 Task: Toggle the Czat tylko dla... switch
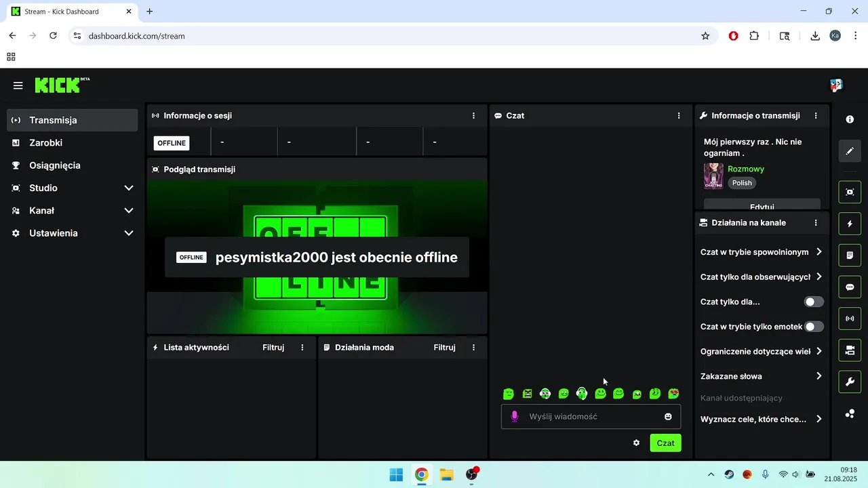pos(814,302)
